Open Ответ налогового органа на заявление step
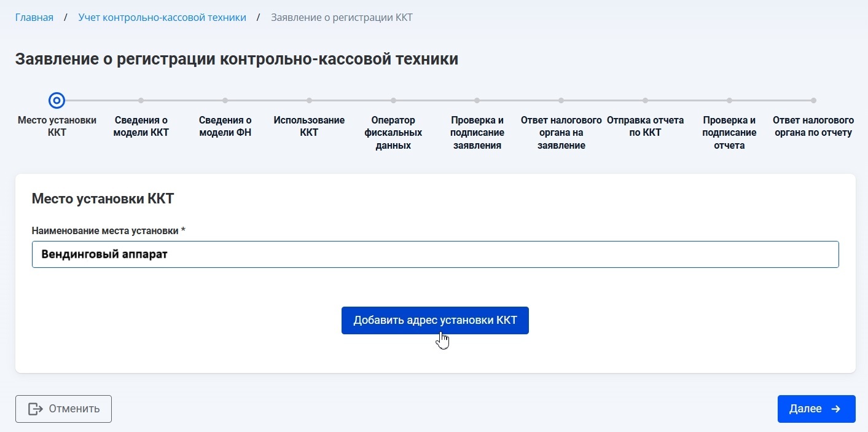This screenshot has height=432, width=868. coord(561,132)
